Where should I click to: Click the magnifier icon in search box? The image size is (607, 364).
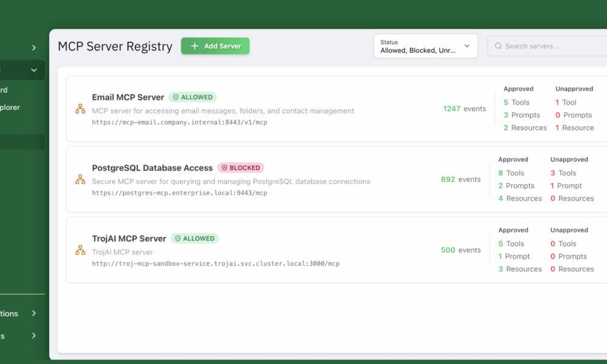[x=498, y=46]
